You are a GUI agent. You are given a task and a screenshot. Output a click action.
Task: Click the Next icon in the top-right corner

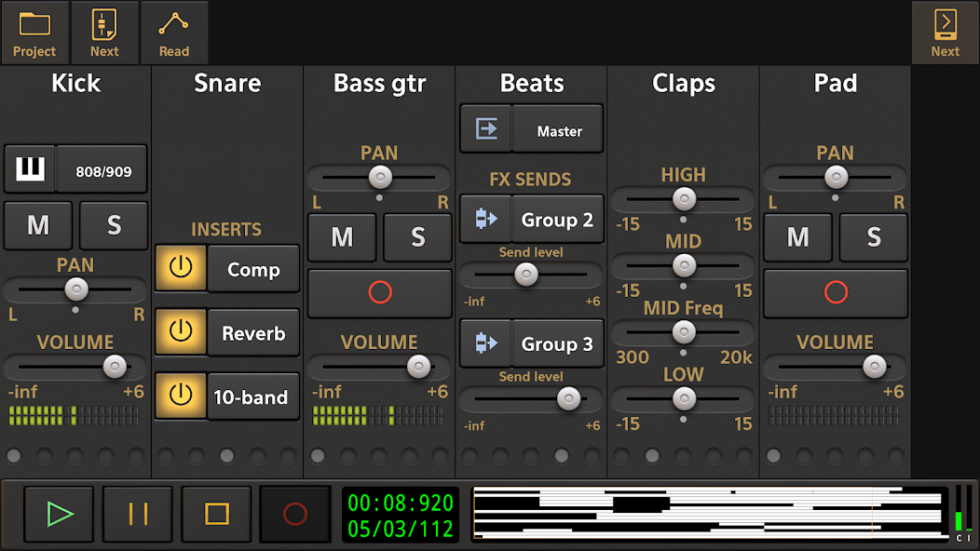945,31
